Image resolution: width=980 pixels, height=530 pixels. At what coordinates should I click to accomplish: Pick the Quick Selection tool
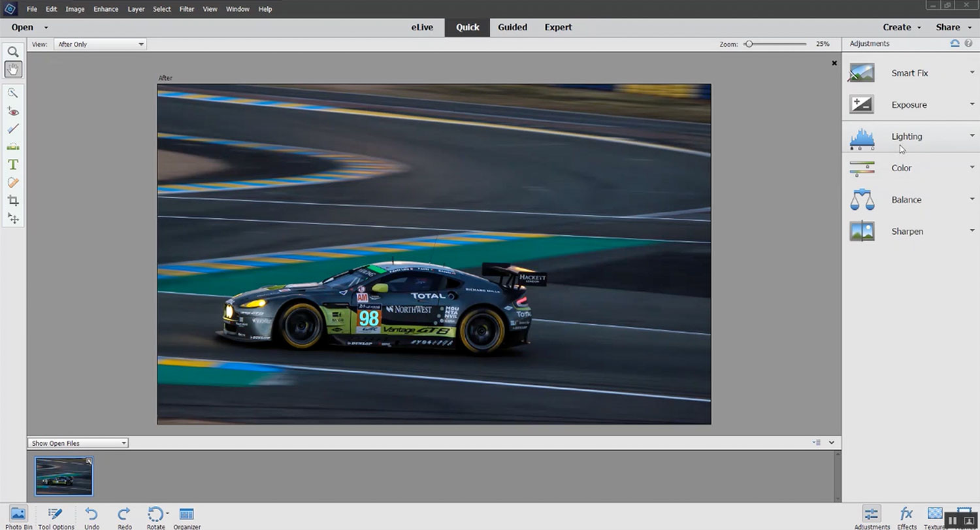13,93
